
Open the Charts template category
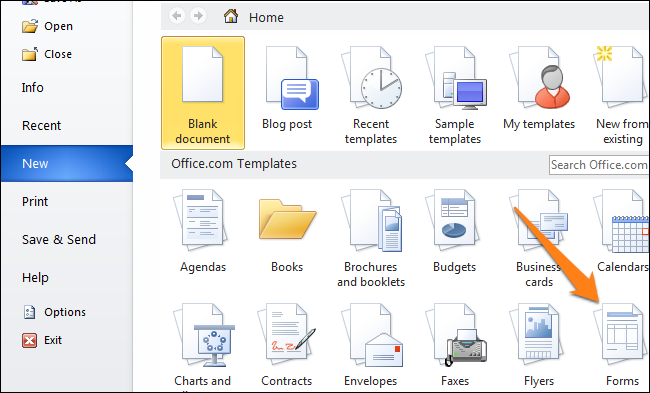pyautogui.click(x=203, y=346)
